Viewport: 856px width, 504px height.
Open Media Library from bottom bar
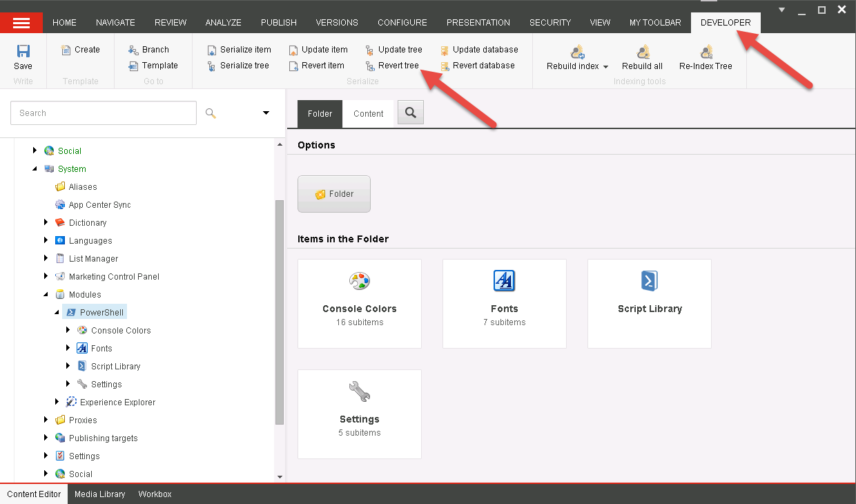[x=100, y=494]
